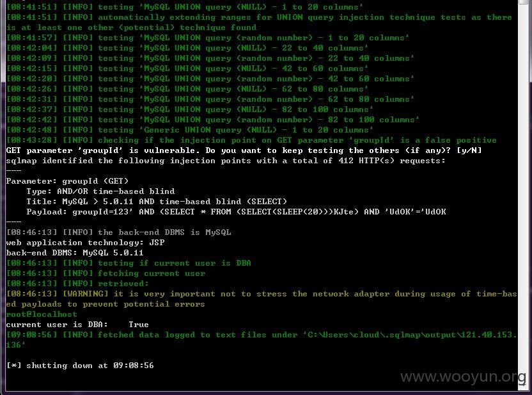This screenshot has height=395, width=532.
Task: Click 'MySQL UNION query (random number) - 62 to 80' line
Action: [210, 99]
